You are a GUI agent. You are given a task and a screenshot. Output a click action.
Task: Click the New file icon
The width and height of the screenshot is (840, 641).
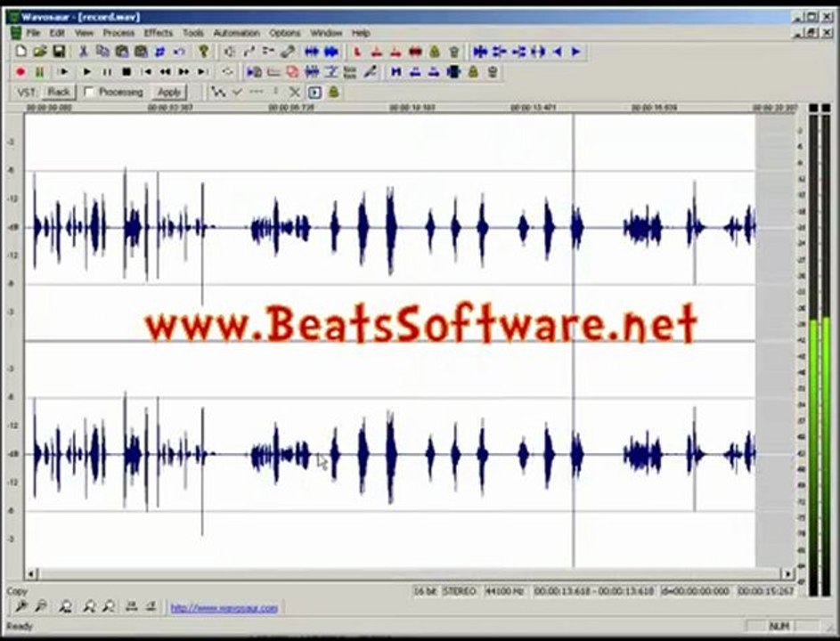(x=20, y=52)
